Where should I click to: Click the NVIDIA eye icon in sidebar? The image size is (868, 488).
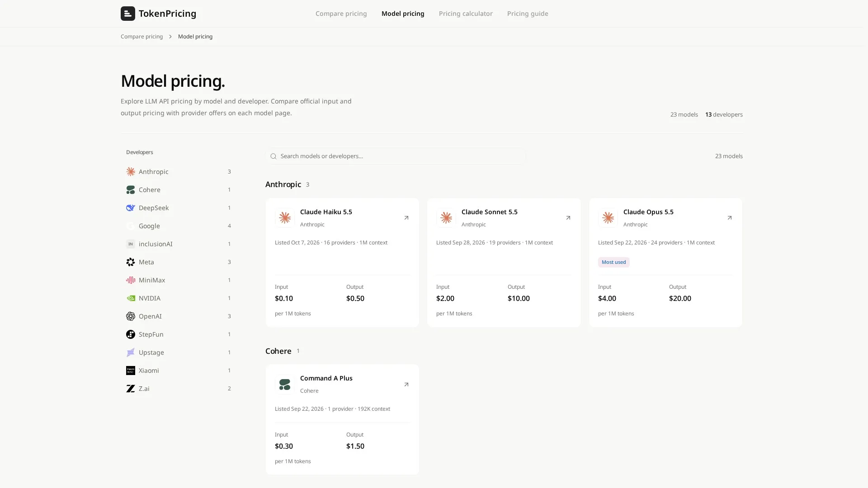pos(131,298)
